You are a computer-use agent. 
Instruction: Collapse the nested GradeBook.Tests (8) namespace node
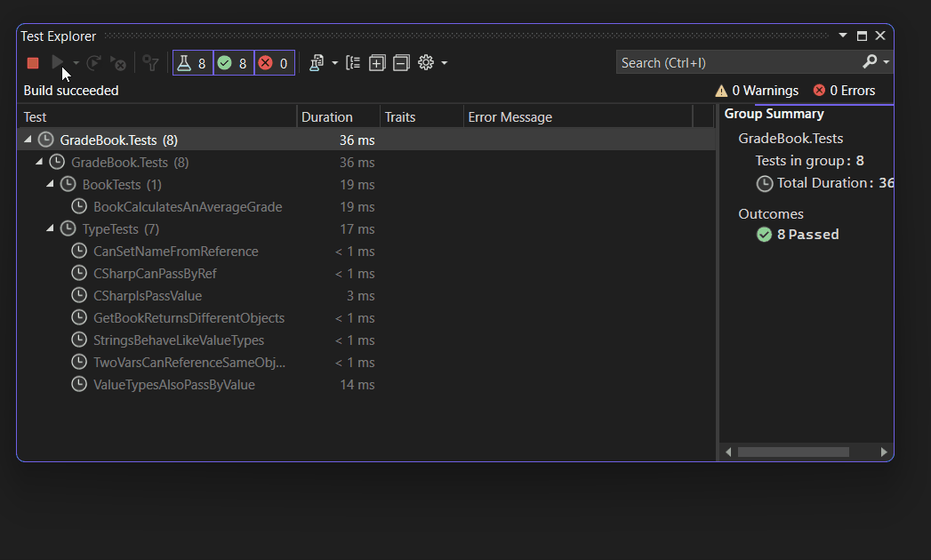click(38, 162)
